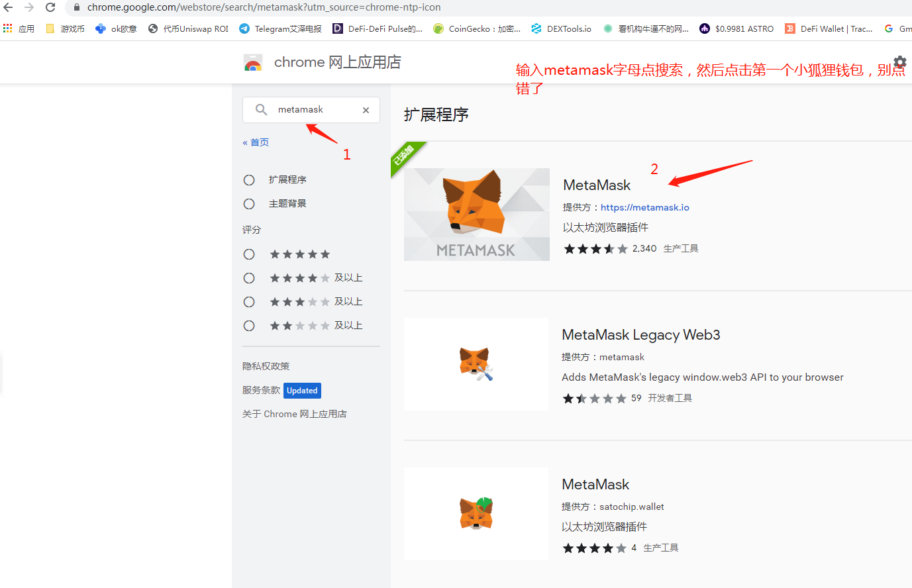Click the metamask search input field
The height and width of the screenshot is (588, 912).
(x=311, y=110)
